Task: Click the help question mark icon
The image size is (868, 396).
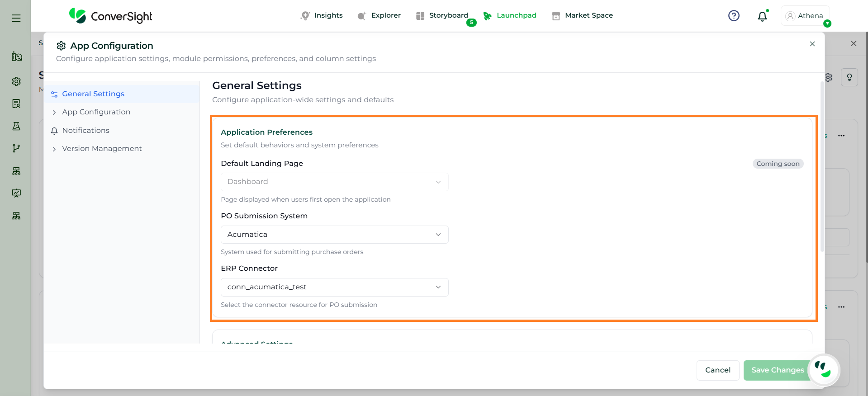Action: tap(734, 16)
